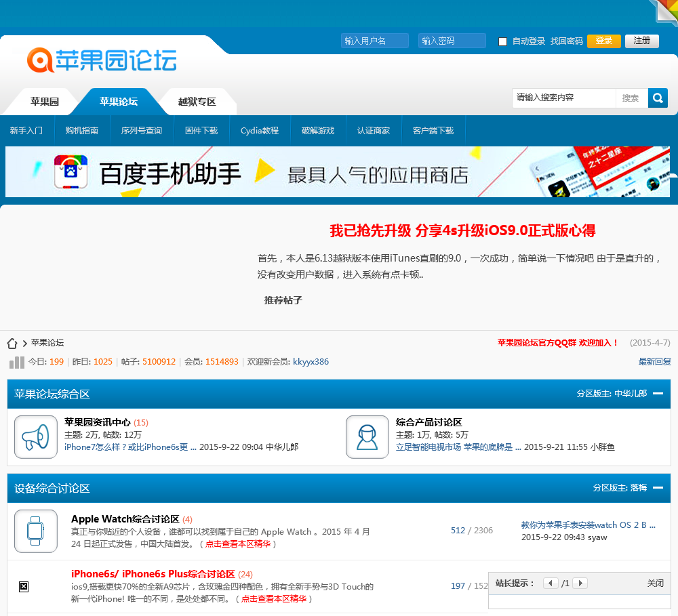Viewport: 678px width, 616px height.
Task: Click Apple Watch 点击查看本区精华 link
Action: (238, 543)
